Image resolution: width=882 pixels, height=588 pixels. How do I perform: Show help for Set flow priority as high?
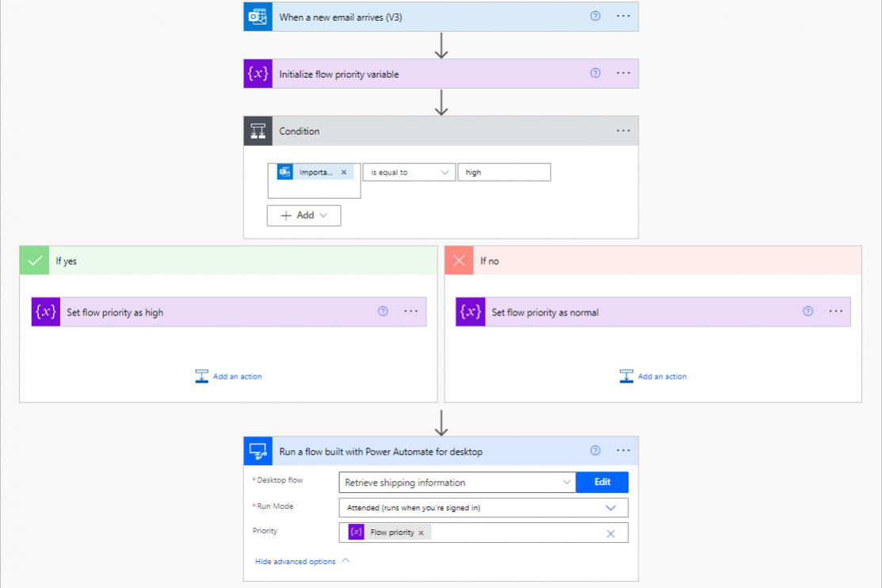(x=383, y=312)
